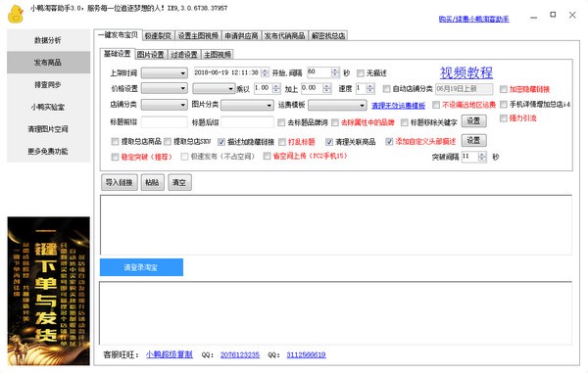The height and width of the screenshot is (373, 588).
Task: Enable the 提取总店SKU checkbox
Action: [x=168, y=142]
